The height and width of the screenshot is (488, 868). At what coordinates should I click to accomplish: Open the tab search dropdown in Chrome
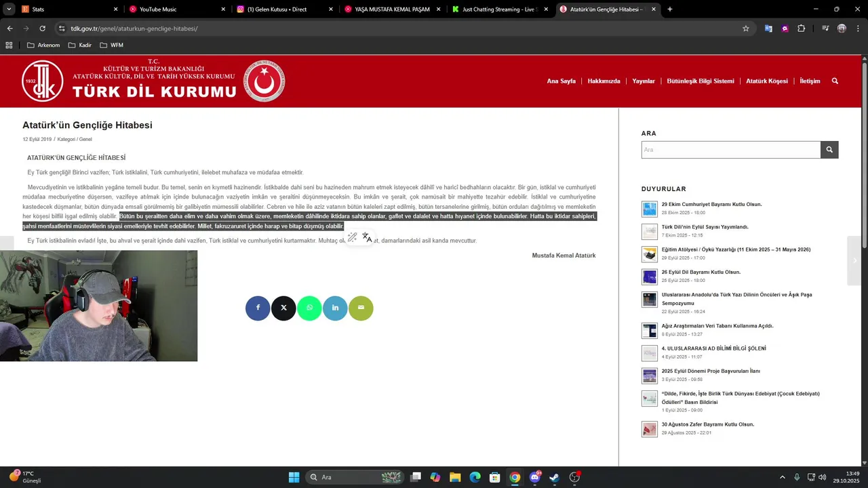click(x=9, y=9)
